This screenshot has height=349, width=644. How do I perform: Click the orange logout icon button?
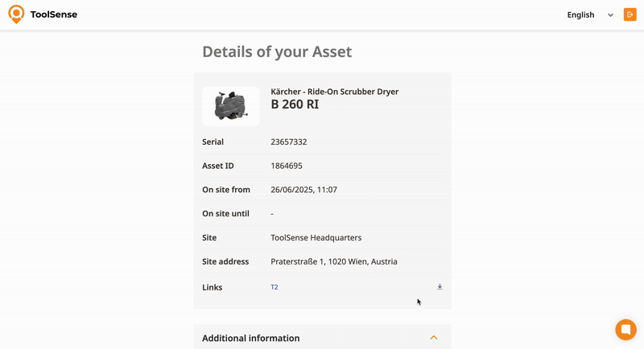630,14
